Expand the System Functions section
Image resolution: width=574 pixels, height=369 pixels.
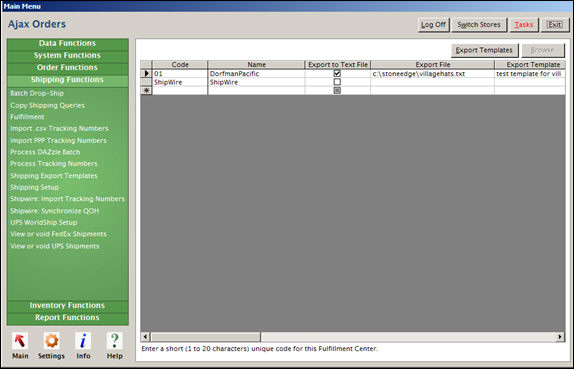coord(67,56)
